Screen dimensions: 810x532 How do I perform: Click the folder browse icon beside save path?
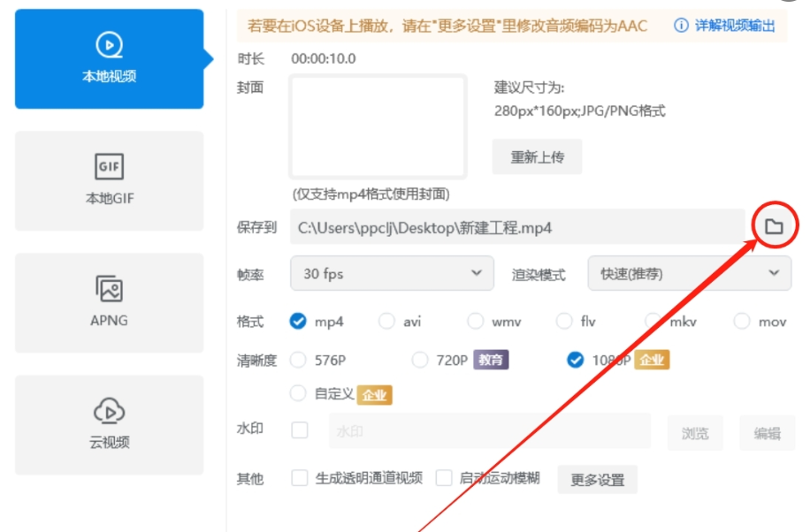[774, 226]
